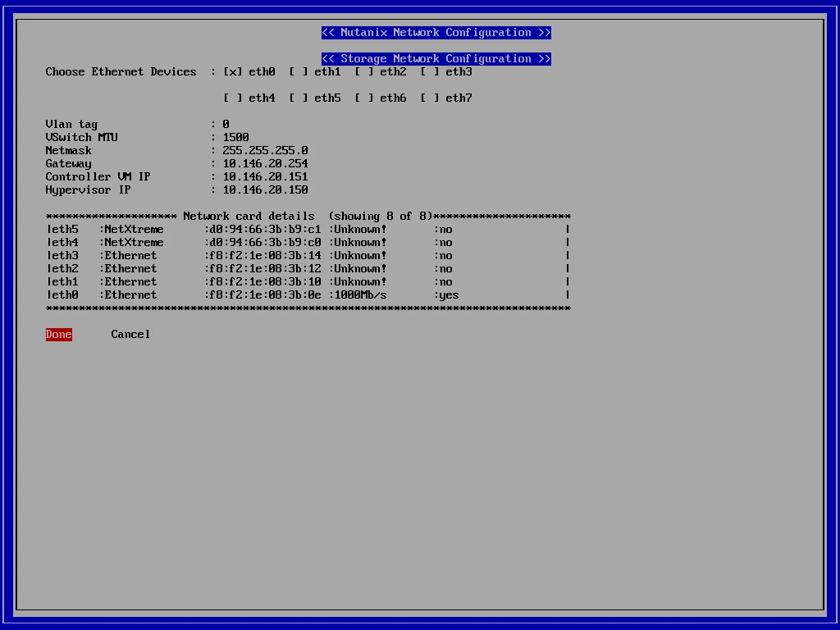
Task: Check the eth7 ethernet device
Action: [x=430, y=98]
